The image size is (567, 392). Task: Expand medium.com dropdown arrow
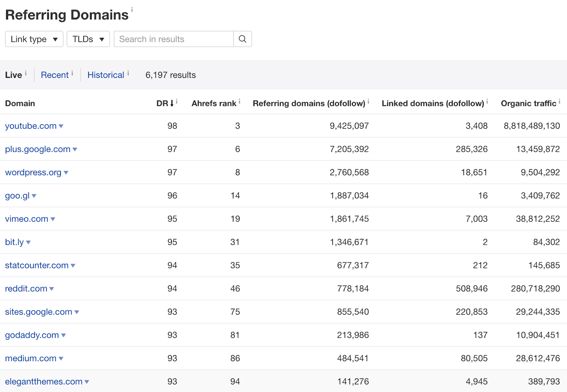click(x=61, y=359)
